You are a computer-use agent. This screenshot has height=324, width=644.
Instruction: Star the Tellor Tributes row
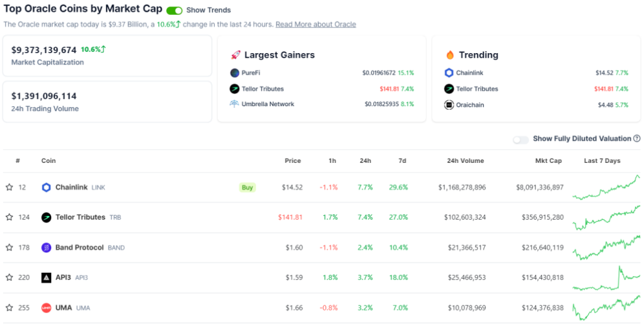[x=9, y=217]
